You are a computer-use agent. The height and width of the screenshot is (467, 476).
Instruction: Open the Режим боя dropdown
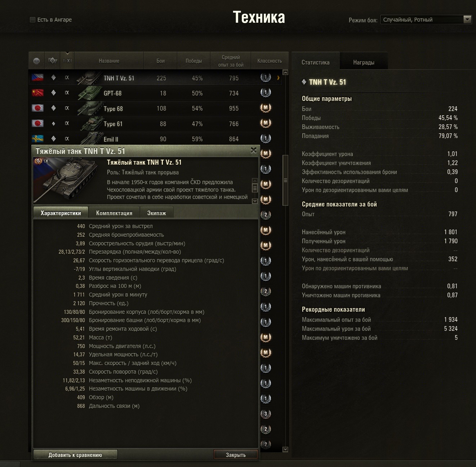pos(426,19)
